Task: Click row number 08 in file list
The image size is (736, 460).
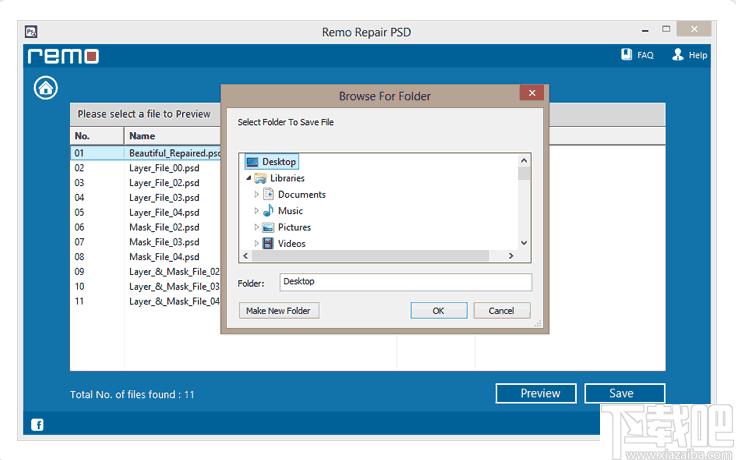Action: (79, 257)
